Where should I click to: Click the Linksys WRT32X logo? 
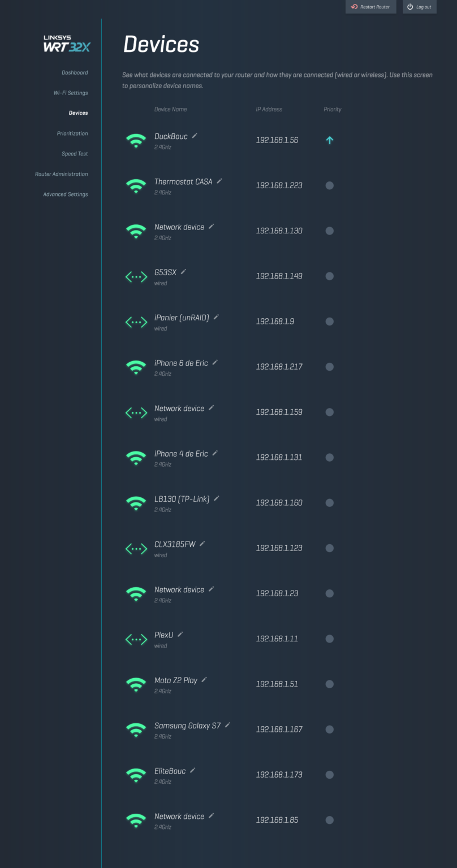click(67, 44)
